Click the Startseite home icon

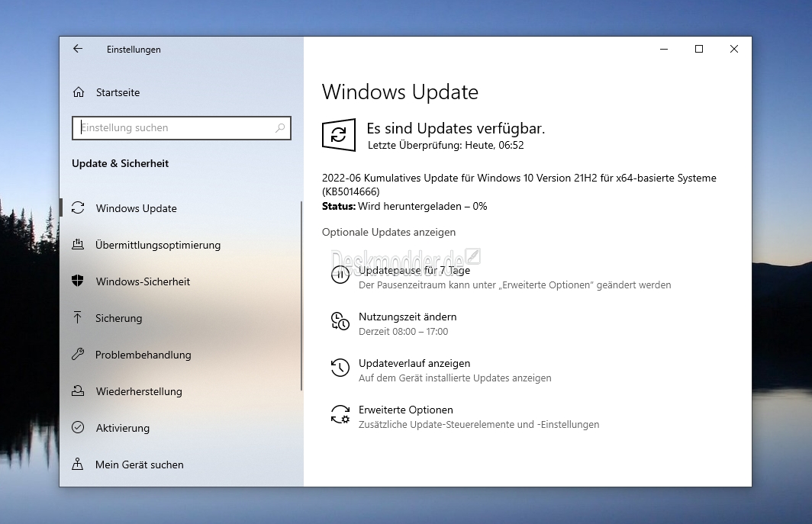pyautogui.click(x=79, y=92)
